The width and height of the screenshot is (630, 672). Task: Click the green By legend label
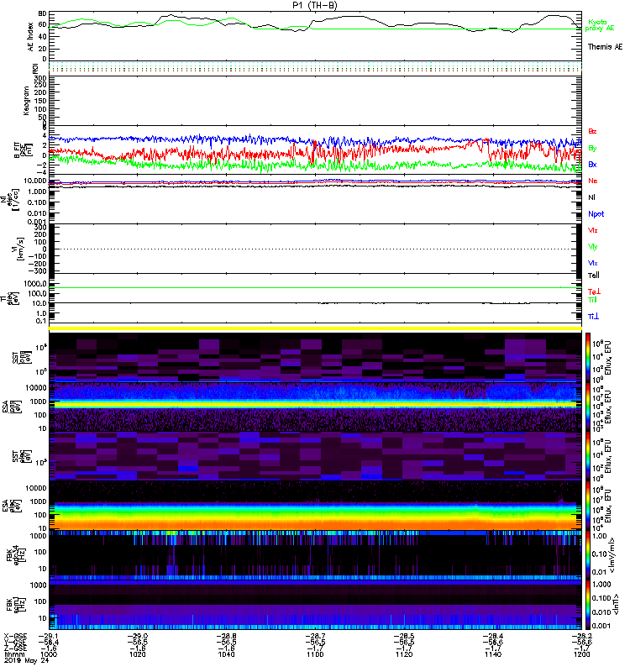coord(592,149)
